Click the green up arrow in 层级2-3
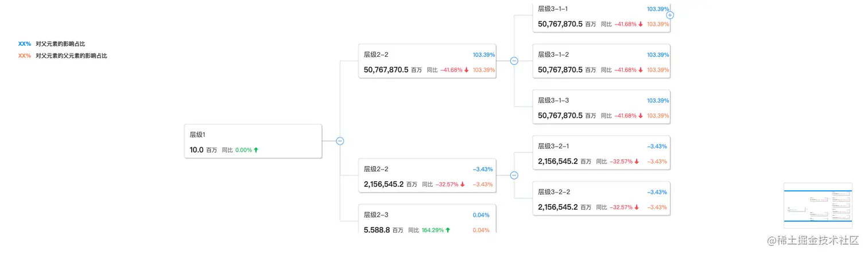868x255 pixels. 448,230
